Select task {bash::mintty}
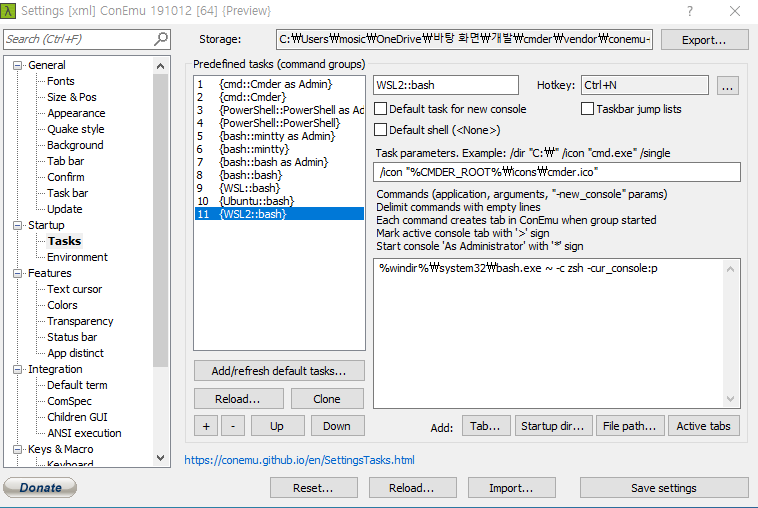This screenshot has width=758, height=508. (279, 149)
